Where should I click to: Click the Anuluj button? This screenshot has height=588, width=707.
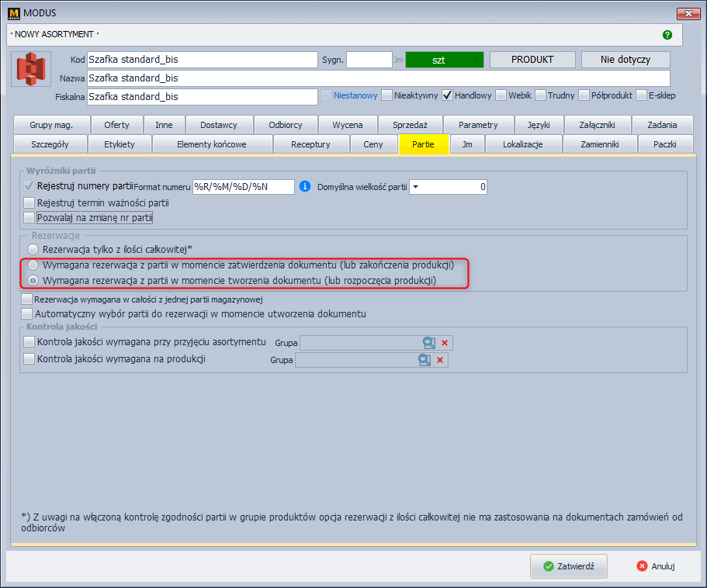(x=656, y=566)
